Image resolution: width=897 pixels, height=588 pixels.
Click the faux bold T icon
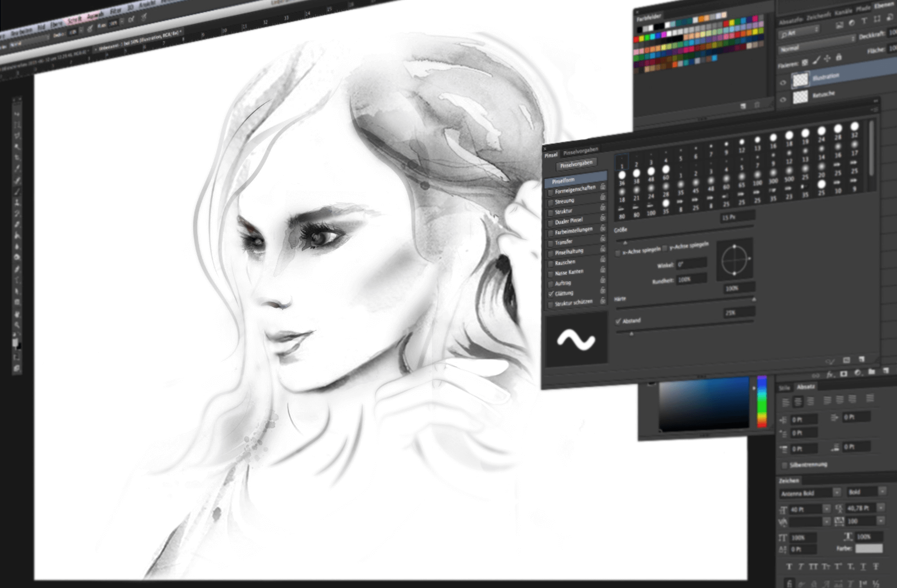pos(789,566)
